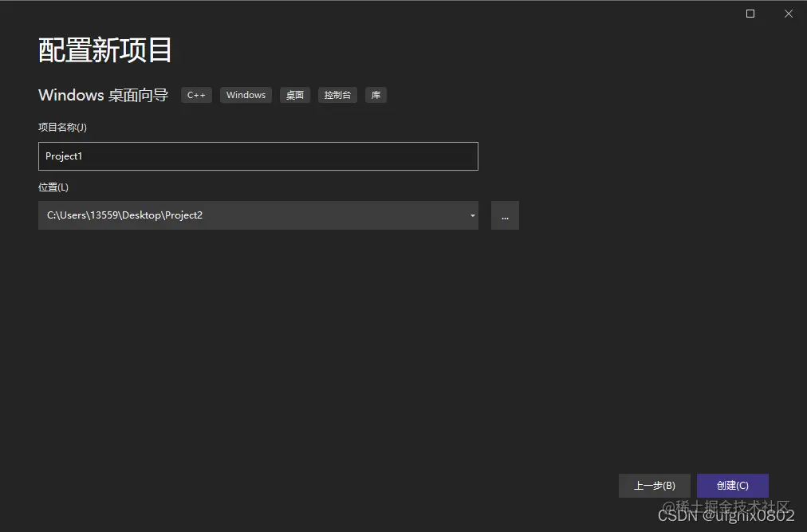807x532 pixels.
Task: Click the 位置(L) label
Action: [x=53, y=187]
